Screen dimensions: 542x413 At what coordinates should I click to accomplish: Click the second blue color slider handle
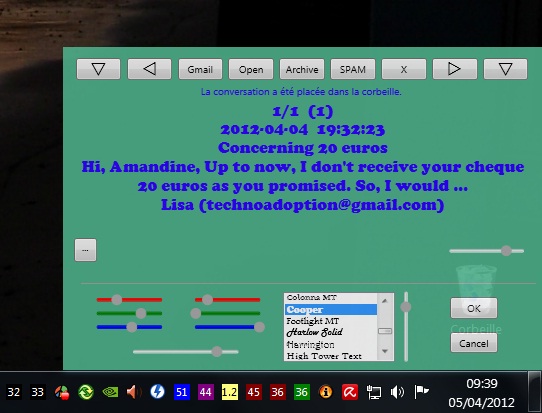coord(259,327)
